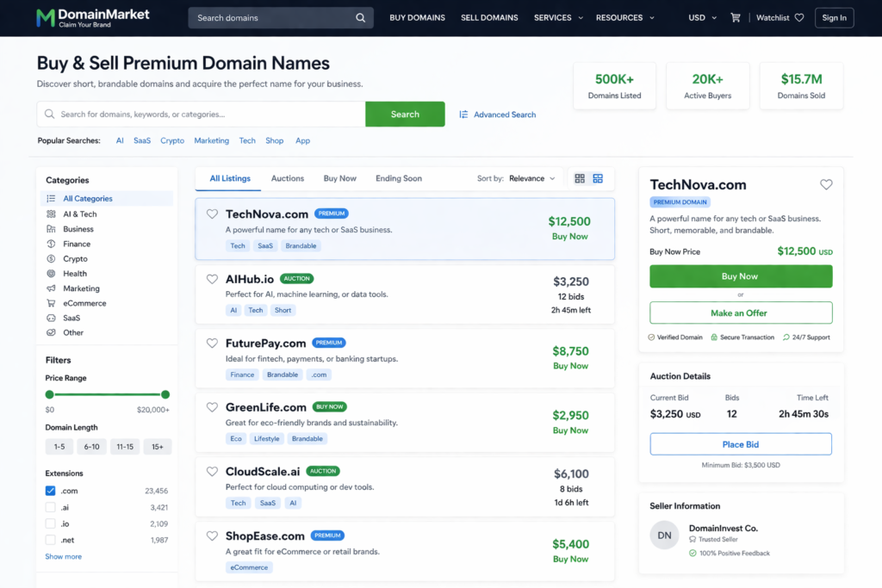
Task: Click the Crypto popular search link
Action: 172,140
